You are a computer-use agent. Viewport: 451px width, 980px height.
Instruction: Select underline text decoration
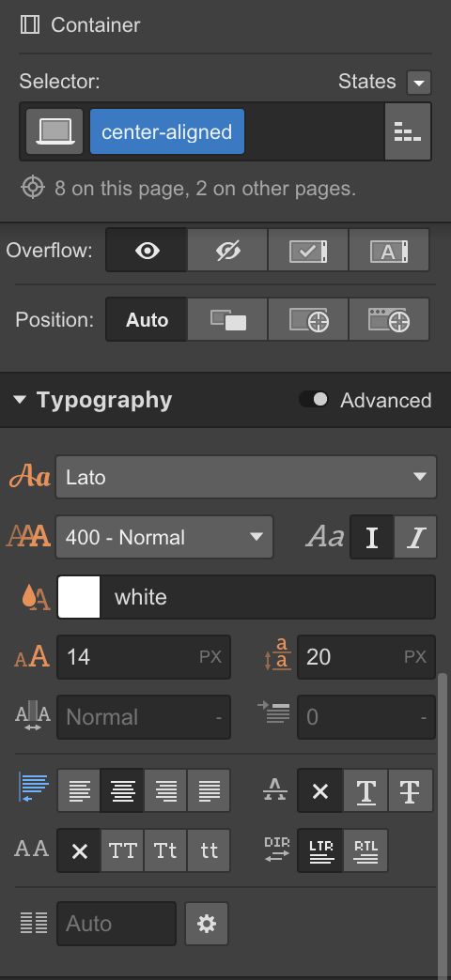365,791
